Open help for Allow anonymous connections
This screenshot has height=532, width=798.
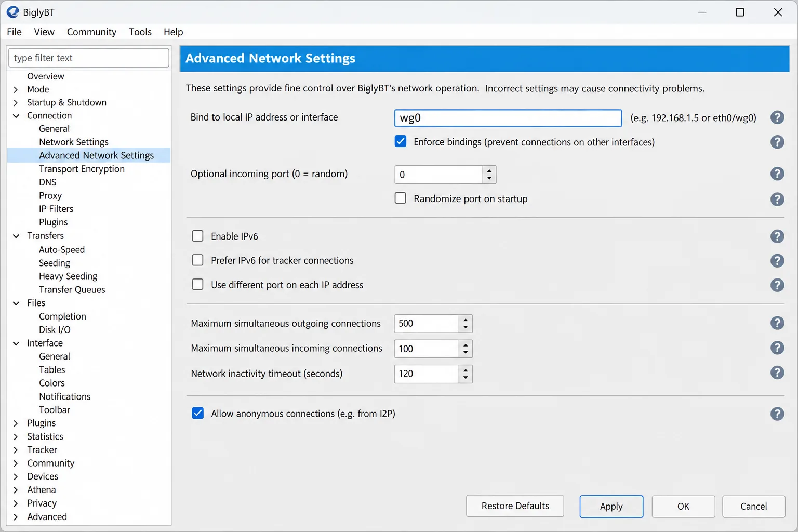pos(777,414)
